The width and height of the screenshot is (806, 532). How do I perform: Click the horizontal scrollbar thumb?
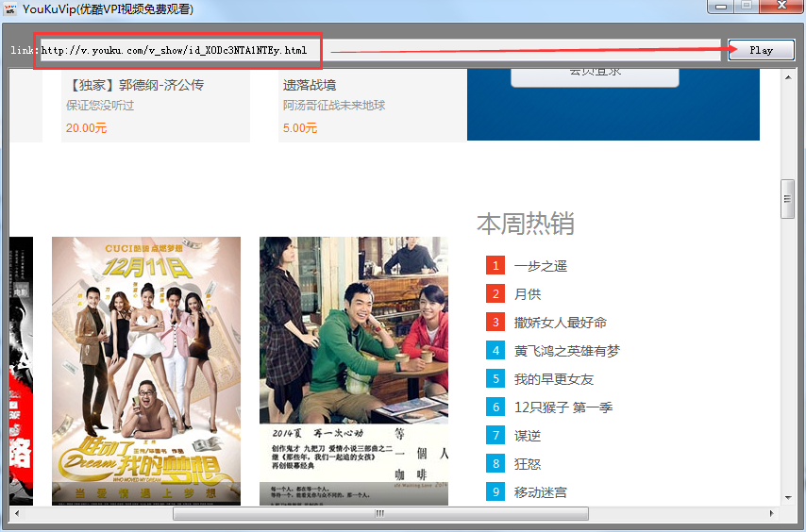coord(380,513)
